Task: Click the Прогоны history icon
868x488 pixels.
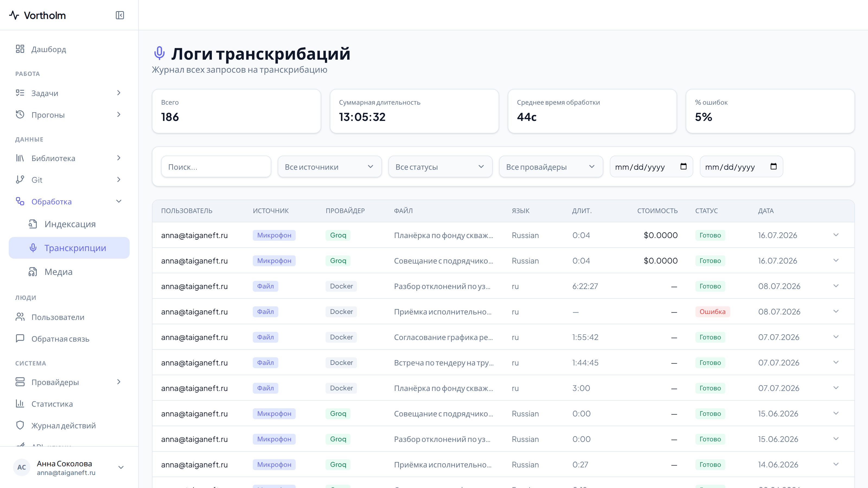Action: (20, 114)
